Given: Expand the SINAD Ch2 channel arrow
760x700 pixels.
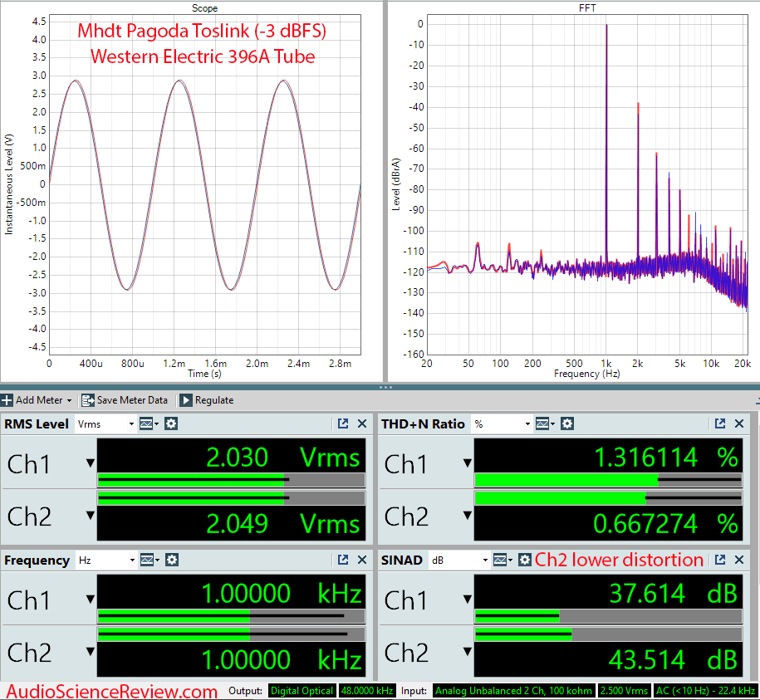Looking at the screenshot, I should (468, 651).
